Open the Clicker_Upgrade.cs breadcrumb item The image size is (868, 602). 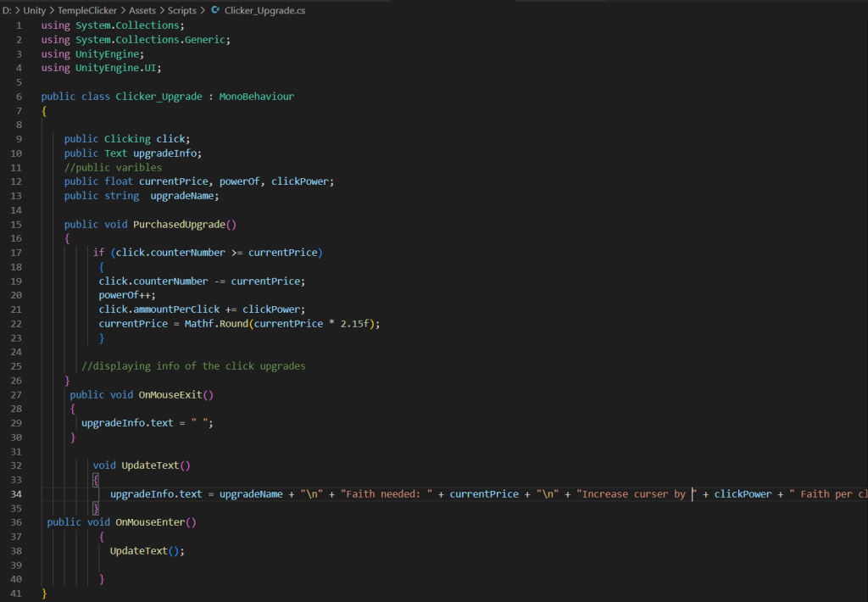pos(264,10)
